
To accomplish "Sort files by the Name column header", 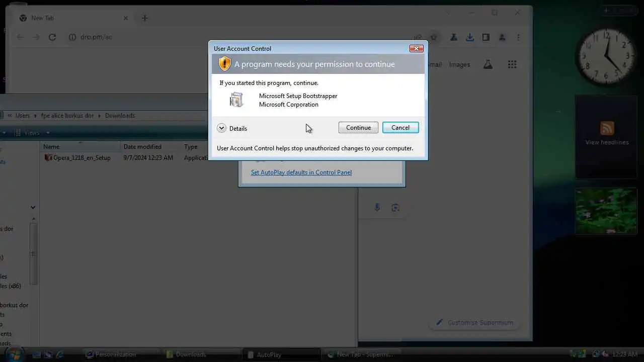I will (80, 147).
